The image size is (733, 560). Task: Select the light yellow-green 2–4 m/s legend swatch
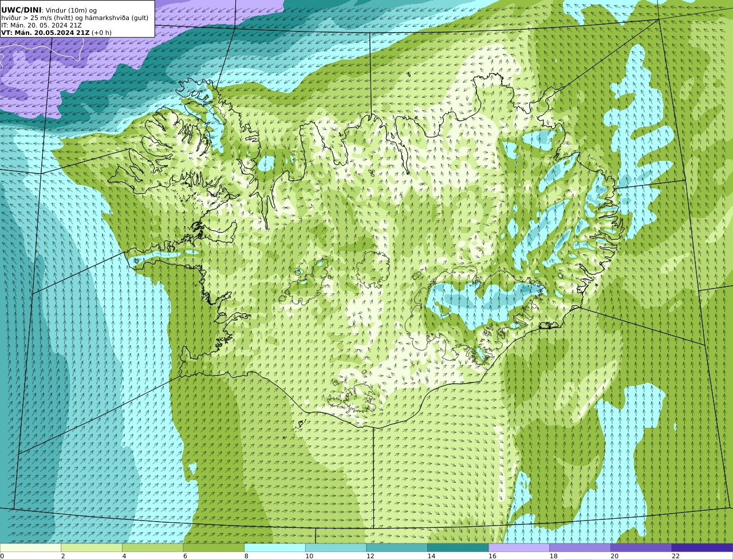(92, 548)
